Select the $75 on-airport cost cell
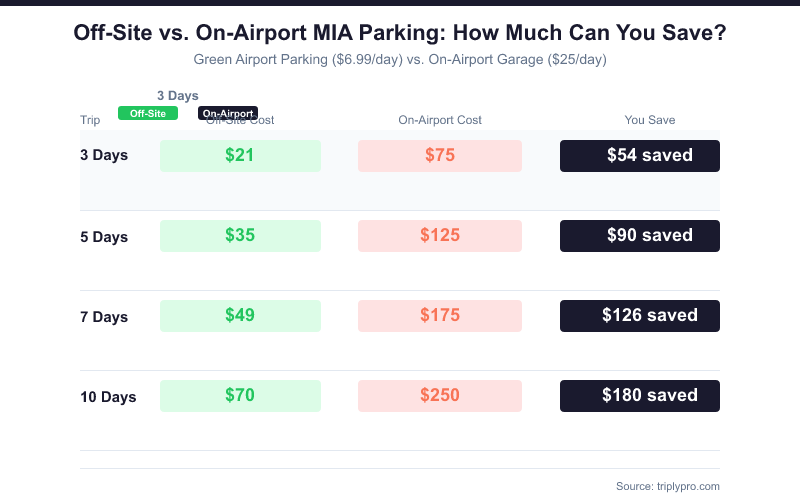This screenshot has width=800, height=500. pos(440,156)
